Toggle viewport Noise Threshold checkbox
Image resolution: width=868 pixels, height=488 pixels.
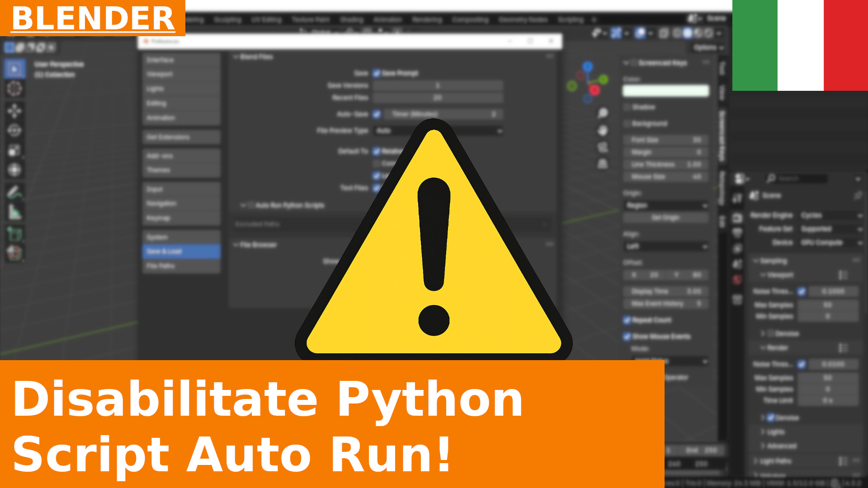tap(802, 291)
